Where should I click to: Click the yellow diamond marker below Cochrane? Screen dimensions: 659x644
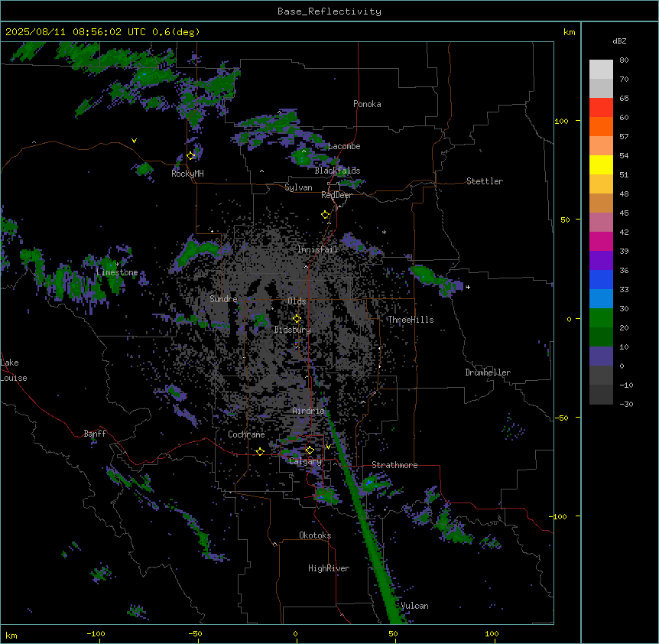260,451
